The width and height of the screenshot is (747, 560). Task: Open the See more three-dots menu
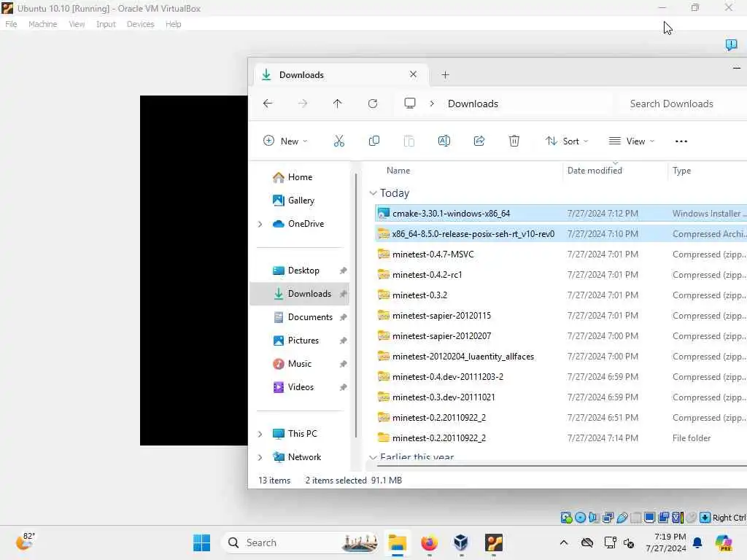[681, 141]
